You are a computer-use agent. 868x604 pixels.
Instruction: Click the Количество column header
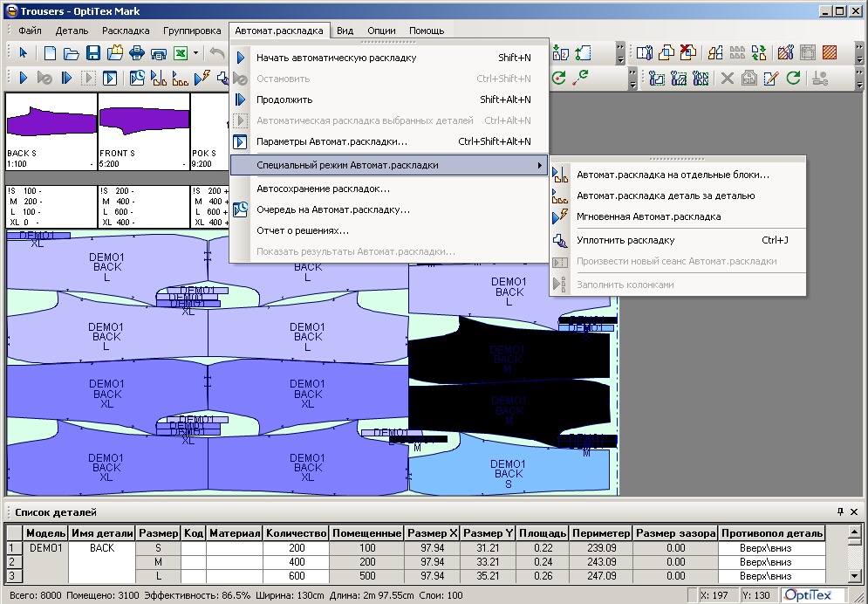pyautogui.click(x=296, y=533)
